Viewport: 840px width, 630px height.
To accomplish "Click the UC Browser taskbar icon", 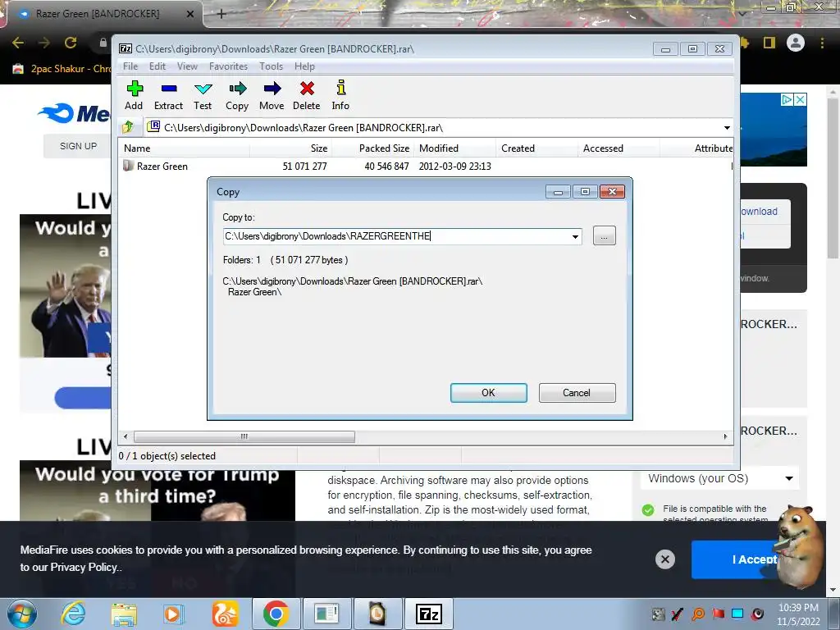I will click(225, 614).
